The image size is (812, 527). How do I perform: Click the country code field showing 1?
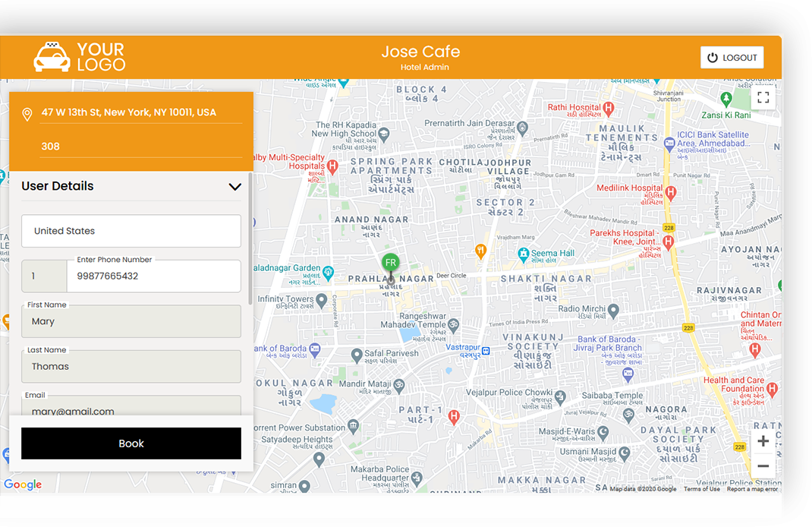pos(44,276)
